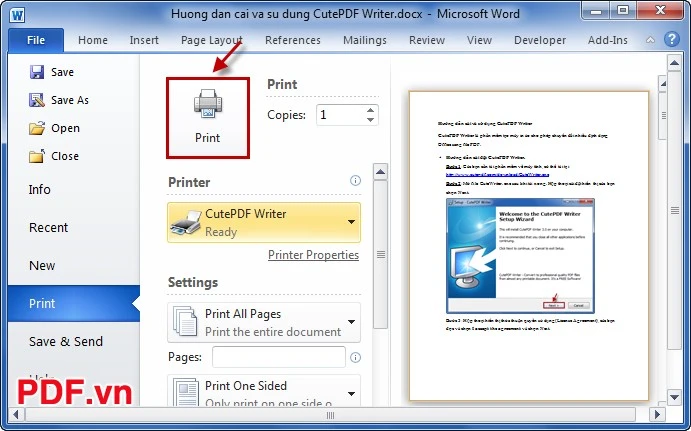
Task: Click the Save As icon
Action: 37,100
